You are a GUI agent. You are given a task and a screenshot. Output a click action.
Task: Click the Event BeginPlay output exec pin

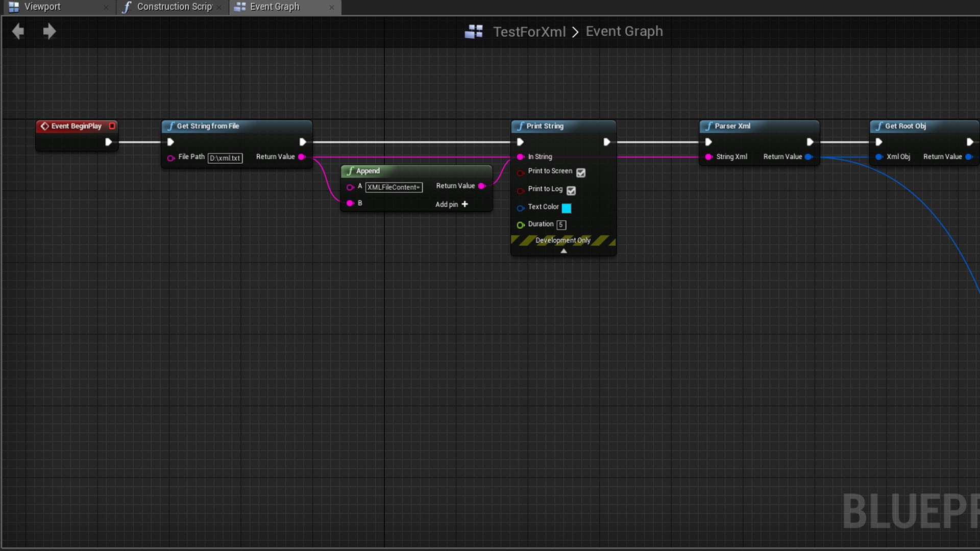point(108,142)
